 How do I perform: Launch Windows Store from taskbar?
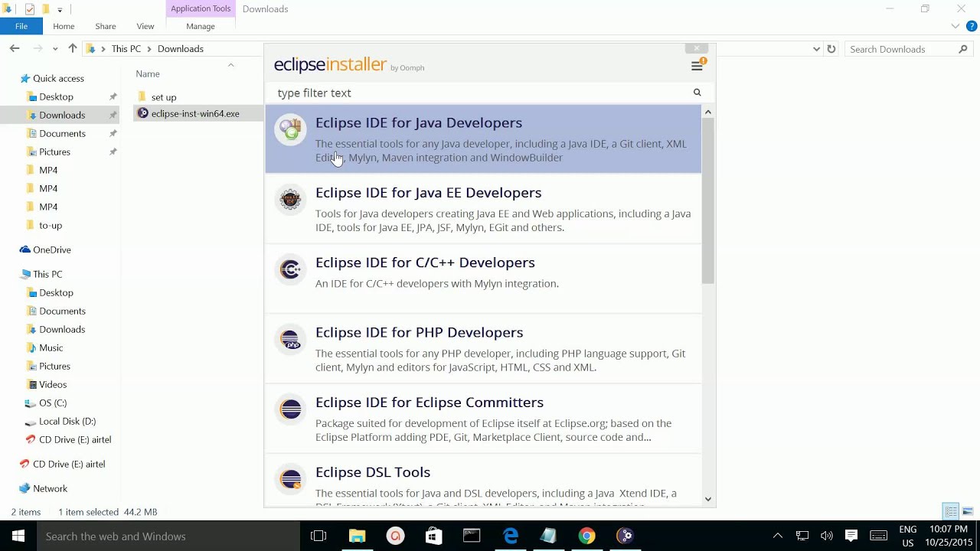tap(433, 536)
